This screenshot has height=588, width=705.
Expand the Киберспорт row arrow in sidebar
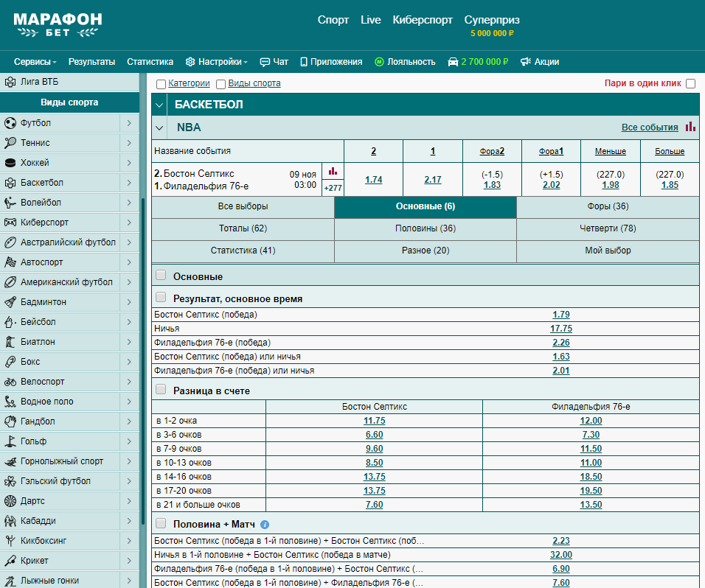(x=129, y=223)
